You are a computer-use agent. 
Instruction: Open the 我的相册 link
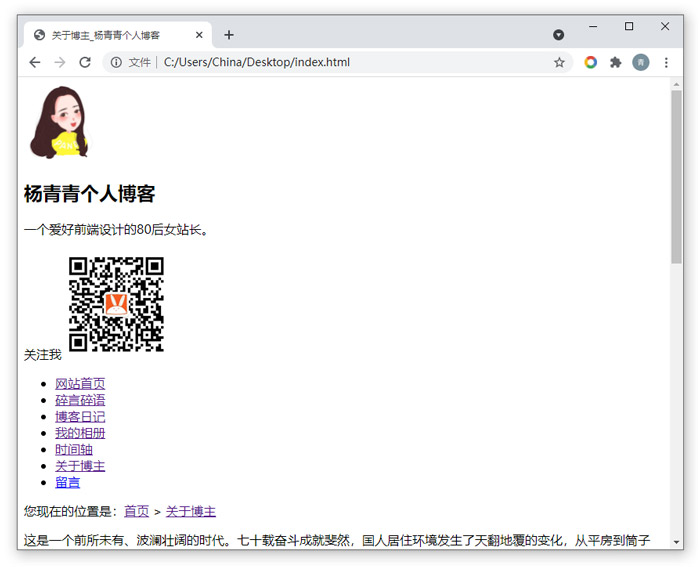pyautogui.click(x=80, y=433)
